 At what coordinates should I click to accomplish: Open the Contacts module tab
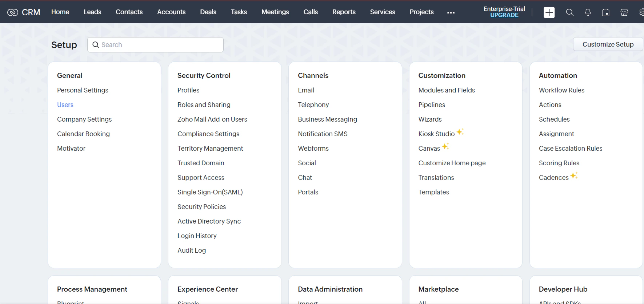point(129,12)
